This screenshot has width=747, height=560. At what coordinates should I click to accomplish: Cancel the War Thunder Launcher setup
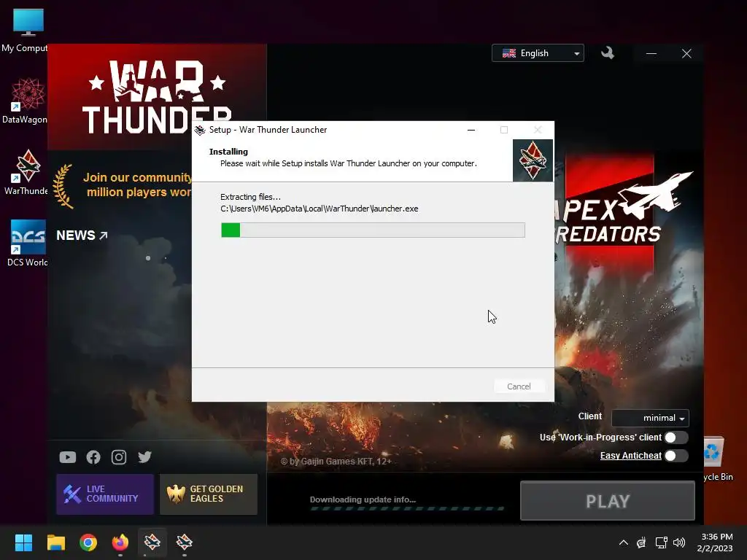pos(519,386)
